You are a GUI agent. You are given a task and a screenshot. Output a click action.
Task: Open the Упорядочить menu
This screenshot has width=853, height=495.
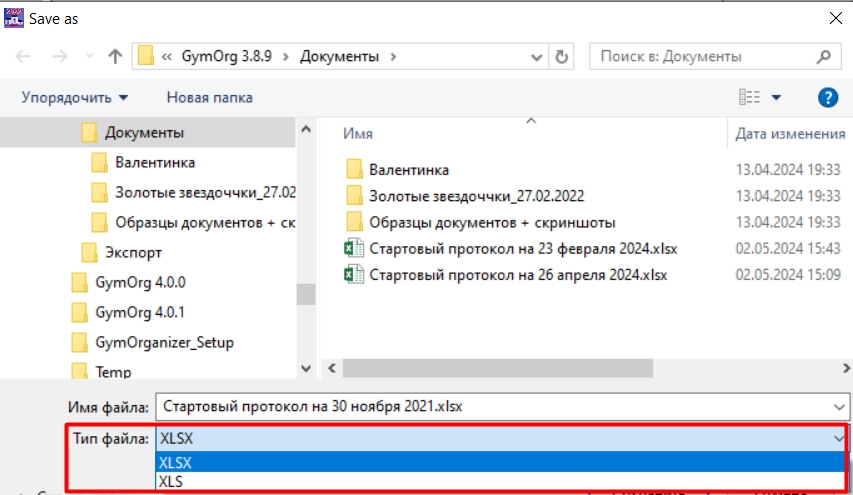click(x=75, y=97)
